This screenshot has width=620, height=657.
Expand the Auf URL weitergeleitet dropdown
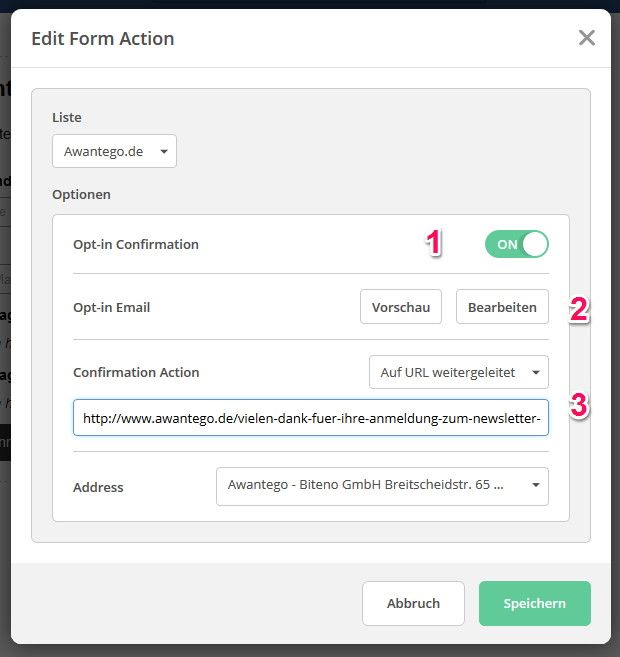pyautogui.click(x=459, y=372)
